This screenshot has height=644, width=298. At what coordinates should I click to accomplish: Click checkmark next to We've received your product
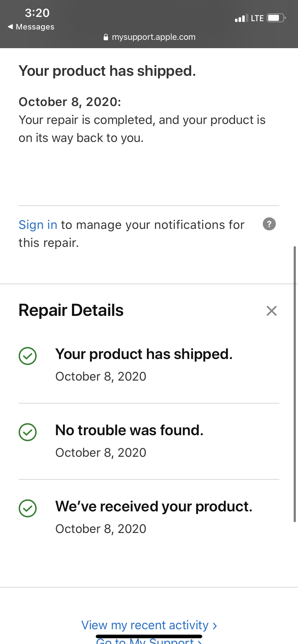click(x=28, y=508)
